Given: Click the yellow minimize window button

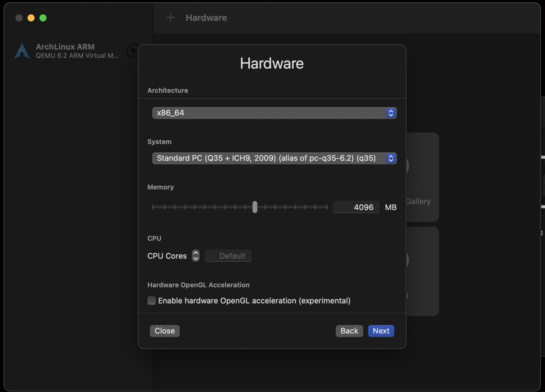Looking at the screenshot, I should 31,18.
